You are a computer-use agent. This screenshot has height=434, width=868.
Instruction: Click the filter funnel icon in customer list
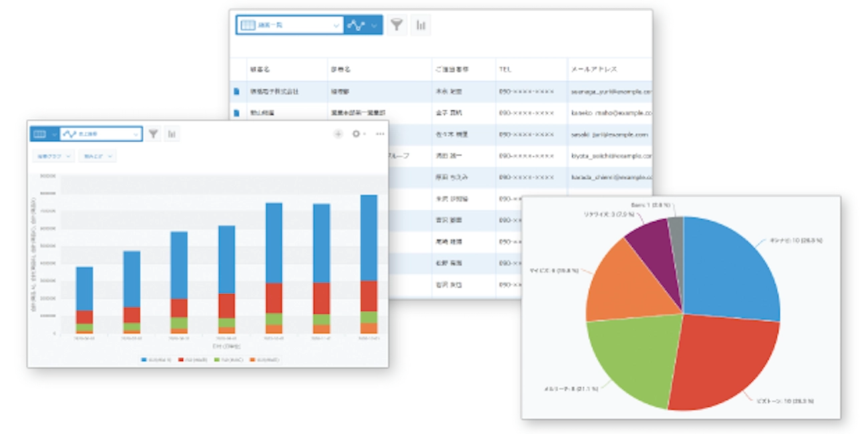[397, 25]
